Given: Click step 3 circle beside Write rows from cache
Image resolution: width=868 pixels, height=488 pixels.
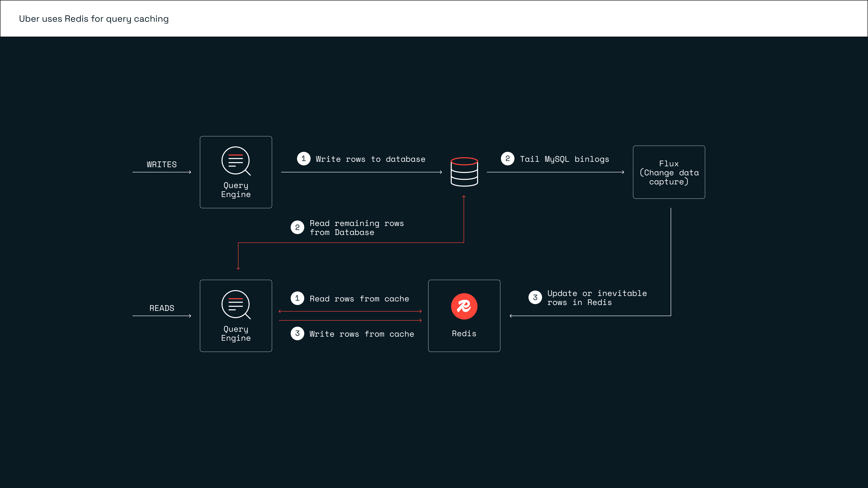Looking at the screenshot, I should 297,333.
